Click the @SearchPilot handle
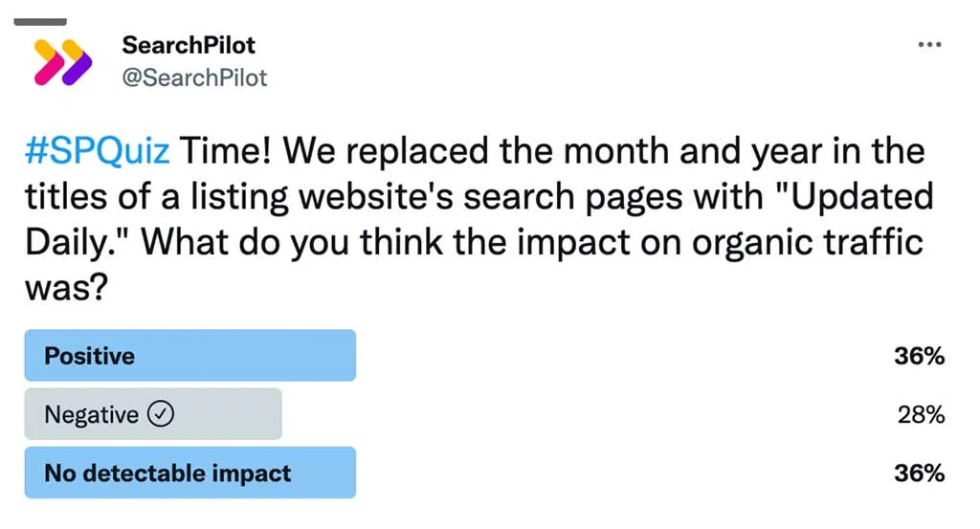 coord(194,77)
